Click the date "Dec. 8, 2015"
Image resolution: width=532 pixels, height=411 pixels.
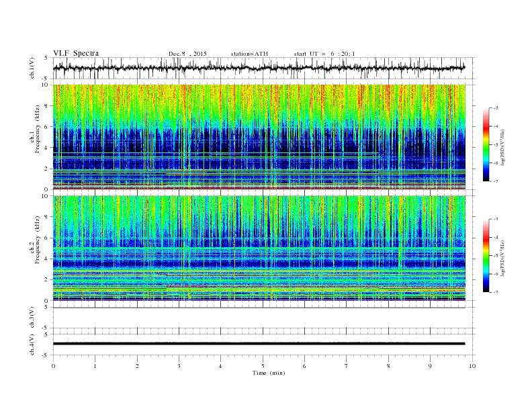(x=187, y=54)
